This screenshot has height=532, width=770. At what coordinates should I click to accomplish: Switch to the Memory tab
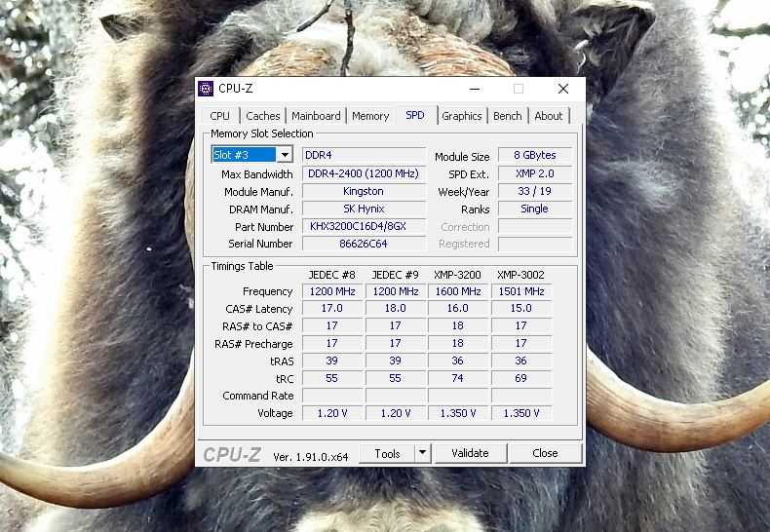point(370,116)
